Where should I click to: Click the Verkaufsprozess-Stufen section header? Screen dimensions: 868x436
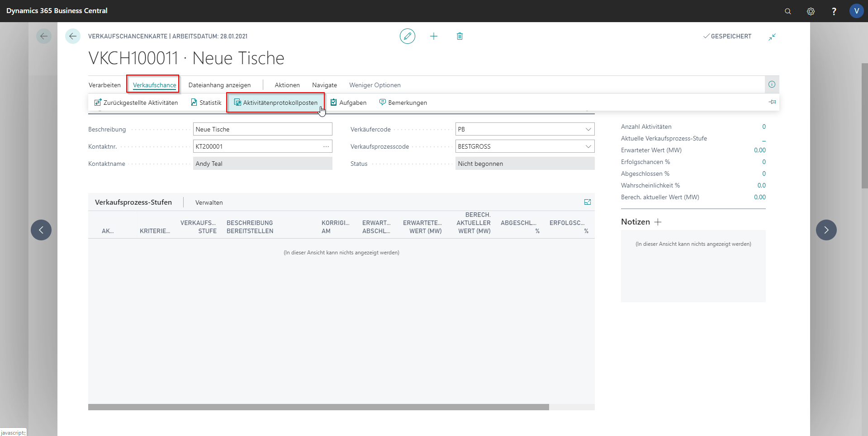[x=133, y=202]
